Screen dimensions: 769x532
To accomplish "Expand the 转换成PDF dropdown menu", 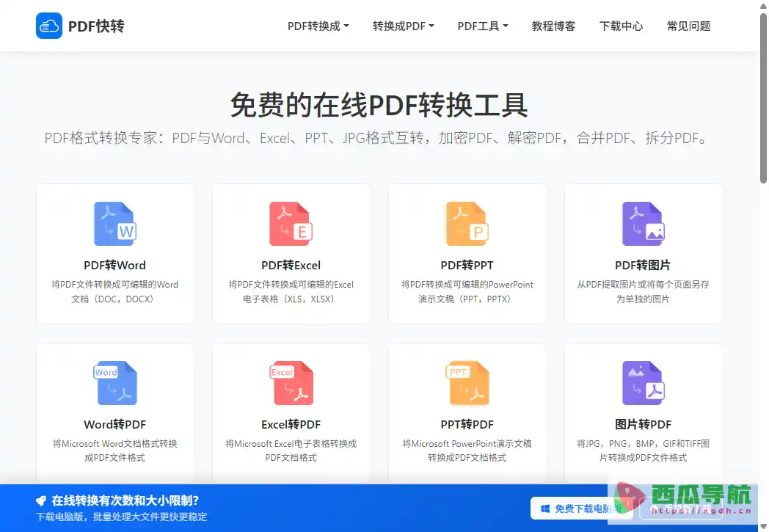I will click(403, 26).
